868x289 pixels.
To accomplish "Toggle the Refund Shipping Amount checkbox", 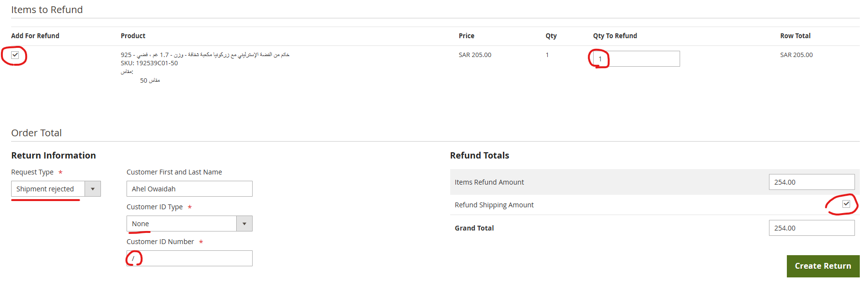I will [846, 204].
